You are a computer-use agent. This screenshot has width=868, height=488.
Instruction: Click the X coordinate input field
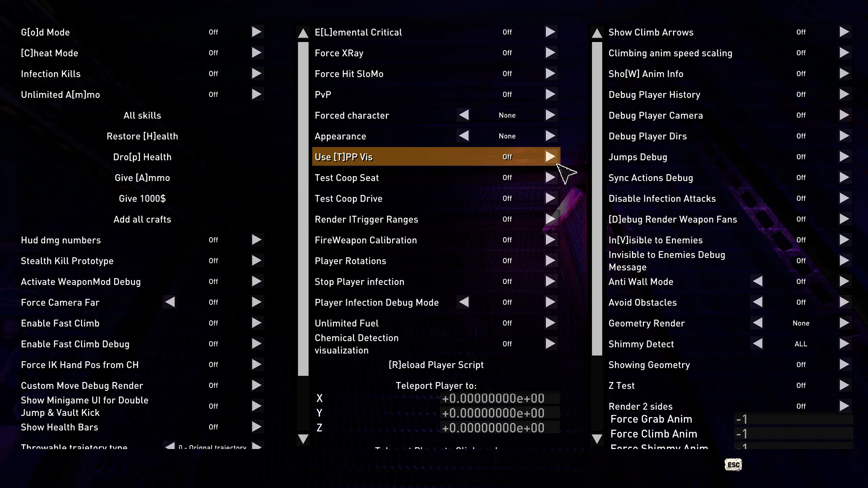click(494, 398)
